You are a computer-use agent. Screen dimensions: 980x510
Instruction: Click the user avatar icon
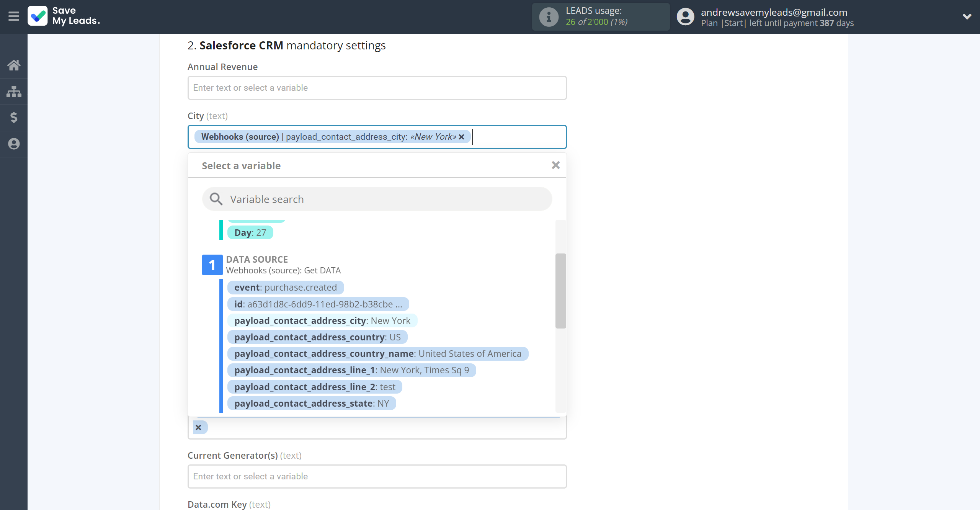(685, 17)
